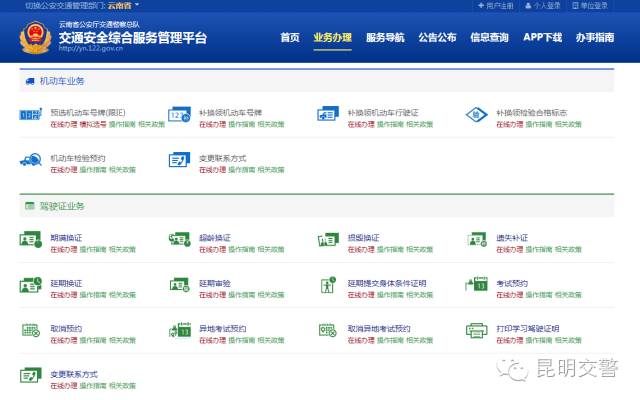The width and height of the screenshot is (640, 400).
Task: Click the 延期审验 icon
Action: tap(180, 284)
